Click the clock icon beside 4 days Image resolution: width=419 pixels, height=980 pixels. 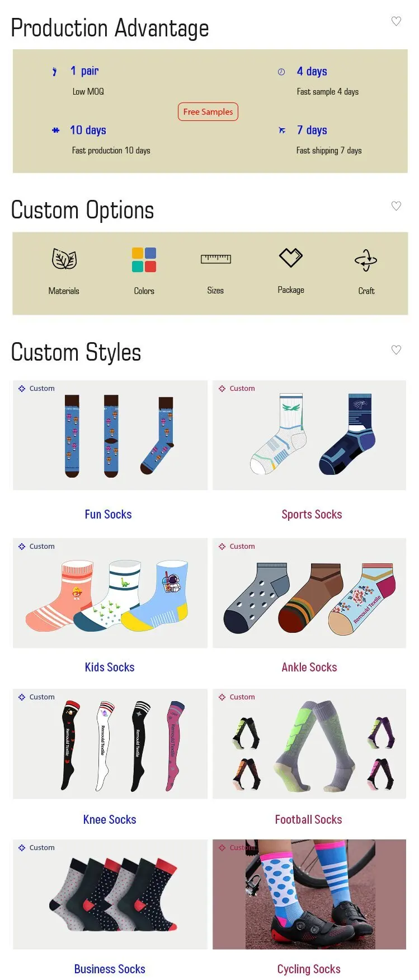(281, 72)
